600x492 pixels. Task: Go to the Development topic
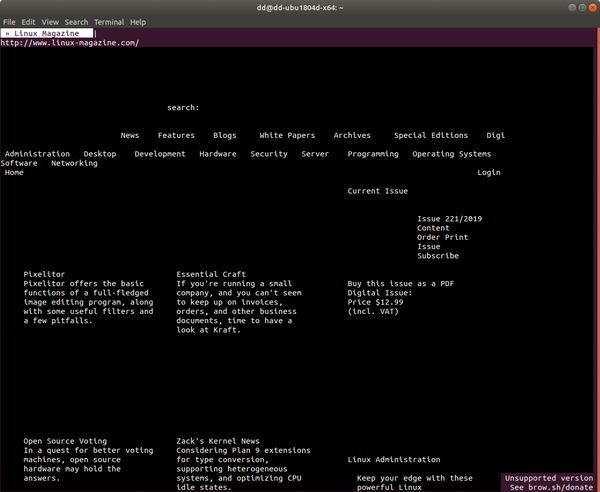160,154
